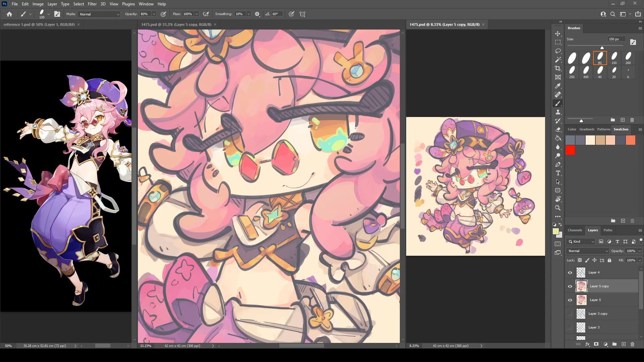
Task: Open the Plugins menu
Action: coord(128,4)
